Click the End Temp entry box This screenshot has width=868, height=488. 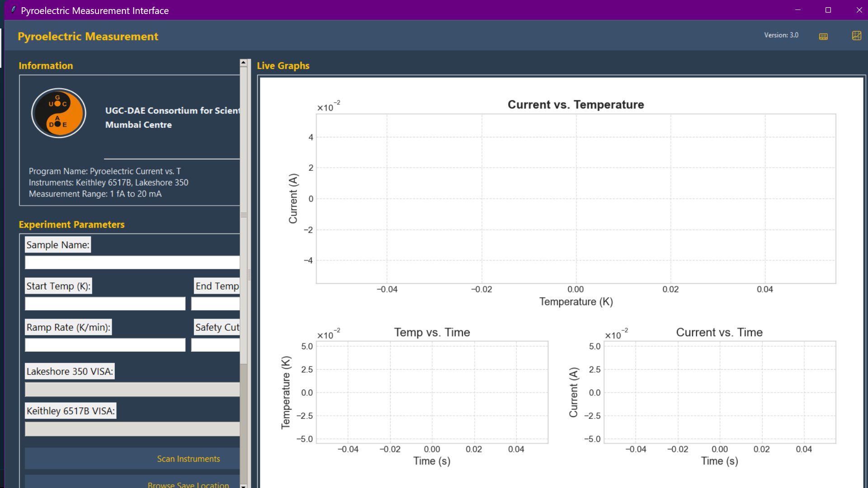click(x=215, y=304)
